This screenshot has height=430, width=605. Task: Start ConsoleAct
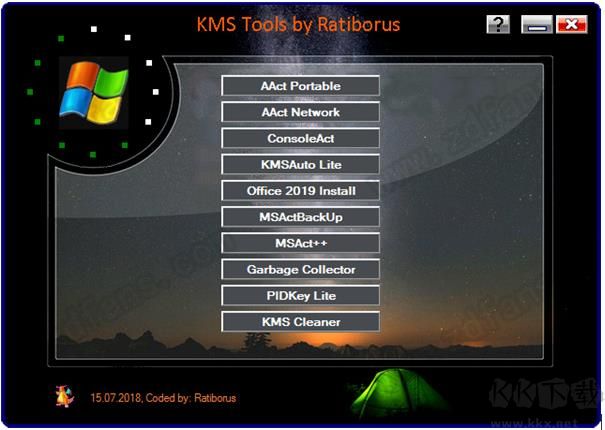coord(300,138)
